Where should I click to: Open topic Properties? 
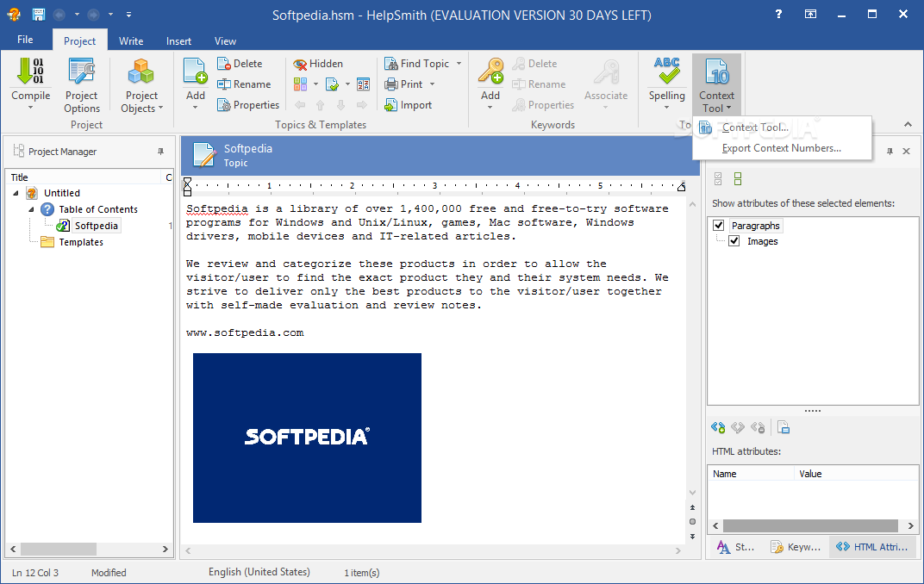(248, 105)
